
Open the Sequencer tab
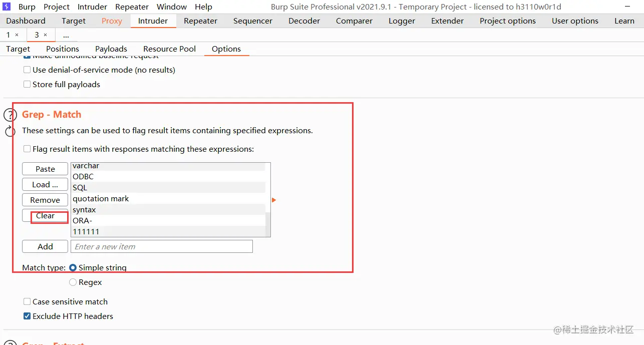(253, 21)
